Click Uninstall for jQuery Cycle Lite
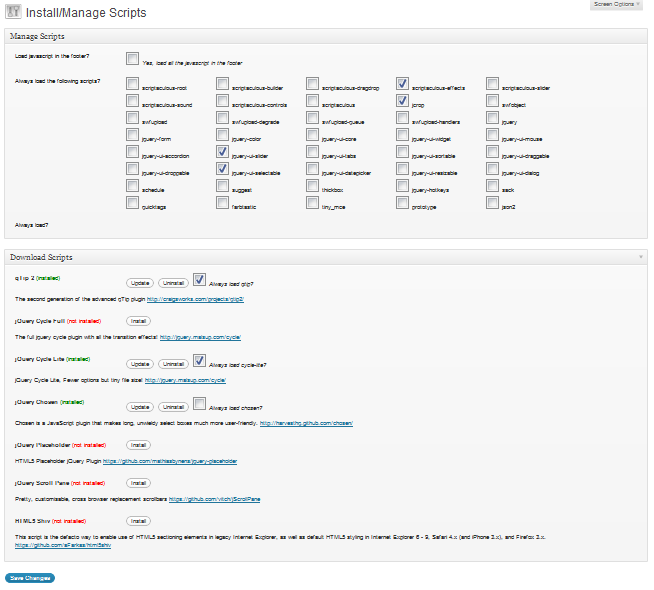 [173, 364]
